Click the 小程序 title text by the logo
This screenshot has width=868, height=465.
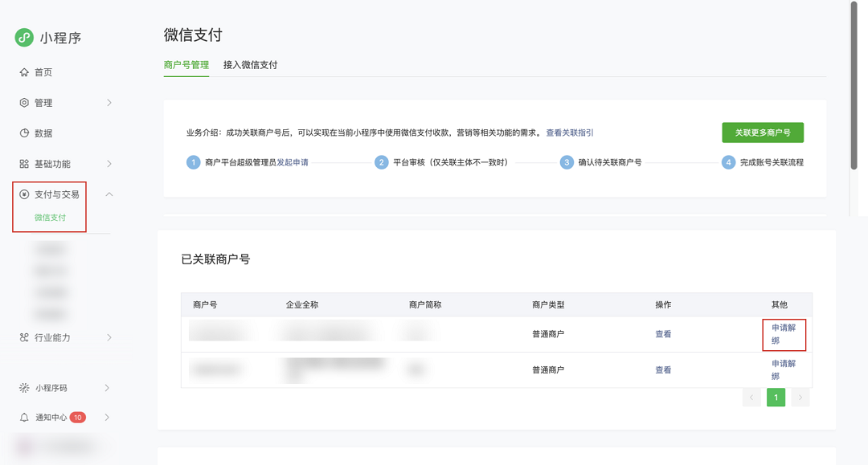[60, 38]
